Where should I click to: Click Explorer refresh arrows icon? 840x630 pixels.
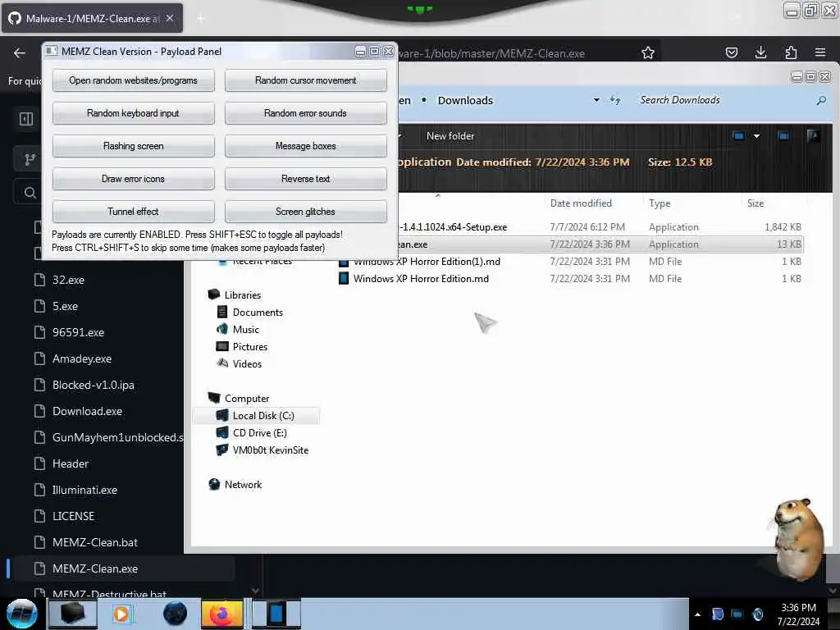point(615,100)
